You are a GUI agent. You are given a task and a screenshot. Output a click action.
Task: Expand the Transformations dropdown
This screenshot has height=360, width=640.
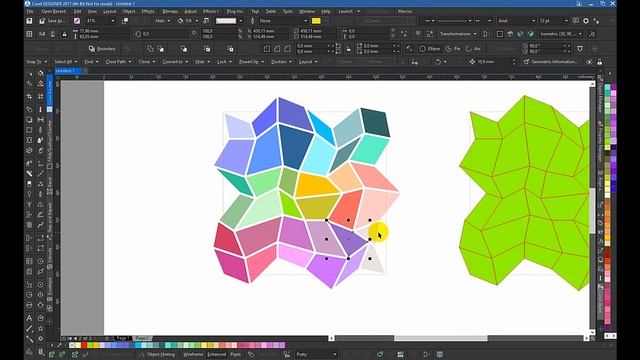click(x=458, y=34)
